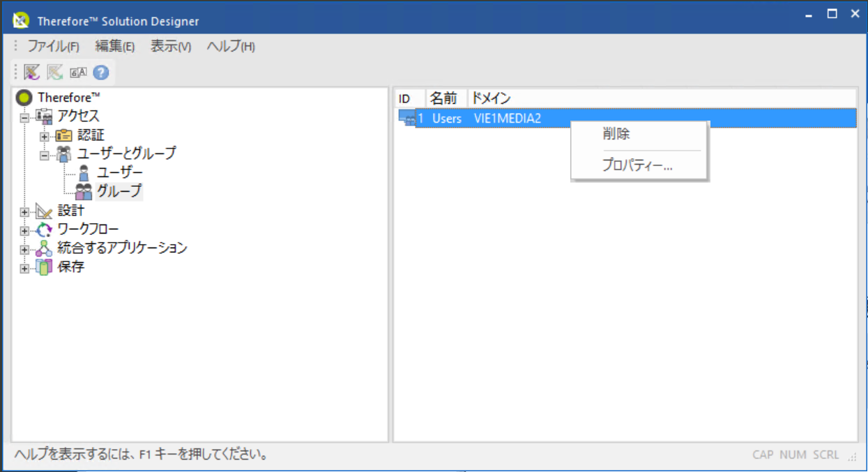Click the ID '1' cell
The height and width of the screenshot is (472, 868).
coord(421,119)
